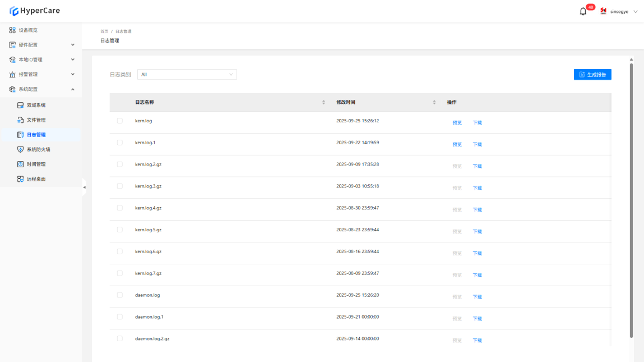Click the 文件管理 sidebar icon

pyautogui.click(x=21, y=120)
